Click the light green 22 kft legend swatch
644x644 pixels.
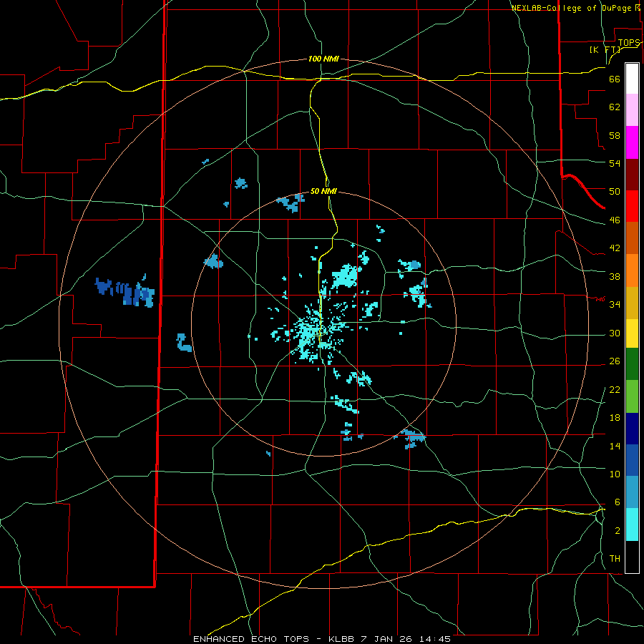(632, 396)
